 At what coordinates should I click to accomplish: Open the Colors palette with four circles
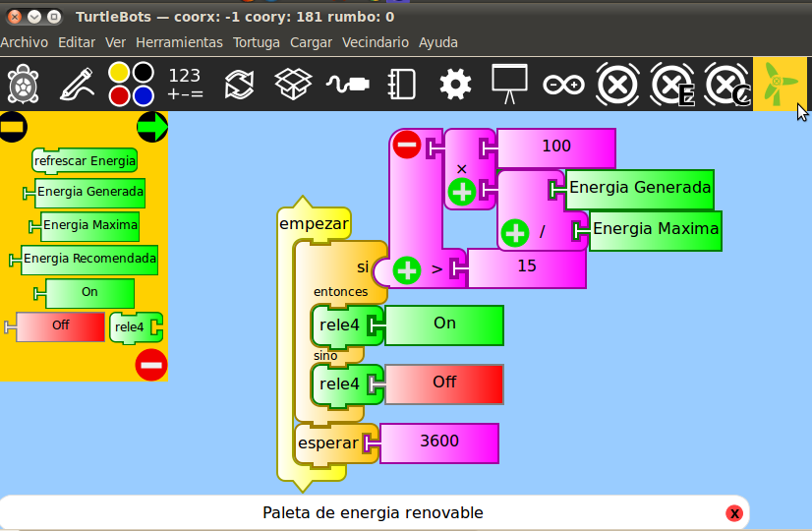coord(131,84)
